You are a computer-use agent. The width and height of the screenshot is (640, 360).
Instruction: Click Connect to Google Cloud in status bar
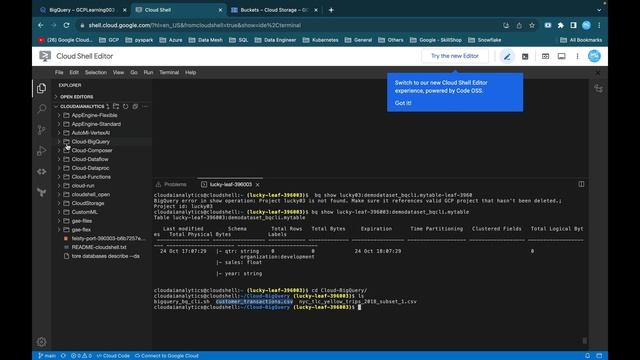pyautogui.click(x=167, y=356)
